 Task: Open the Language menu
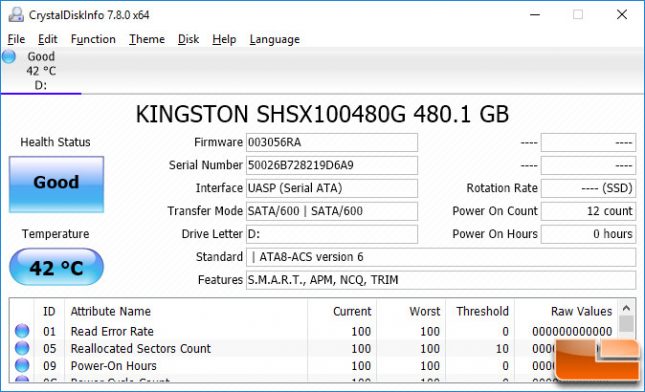pos(274,39)
